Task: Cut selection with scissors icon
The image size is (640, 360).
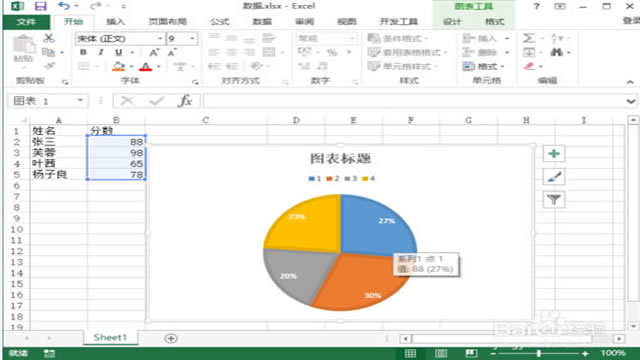Action: click(x=49, y=38)
